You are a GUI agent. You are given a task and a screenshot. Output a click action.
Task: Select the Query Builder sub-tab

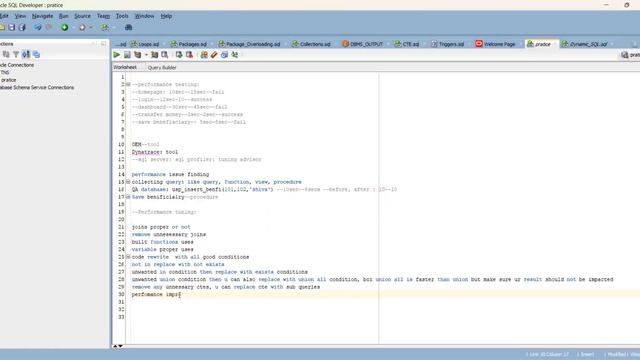point(162,67)
